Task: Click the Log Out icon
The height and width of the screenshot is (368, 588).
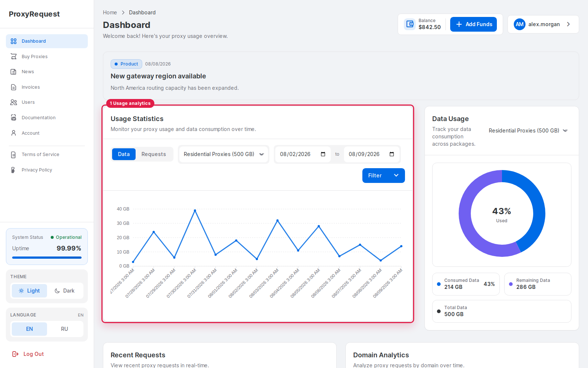Action: 15,354
